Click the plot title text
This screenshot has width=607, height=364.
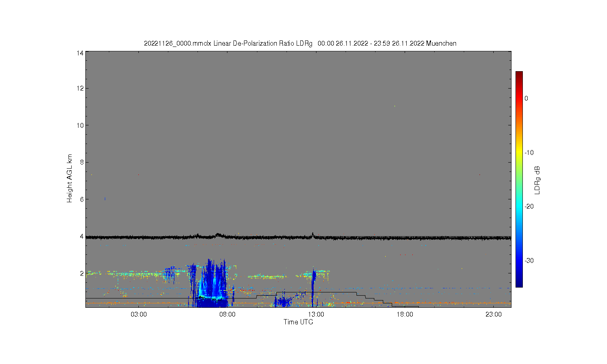point(300,43)
